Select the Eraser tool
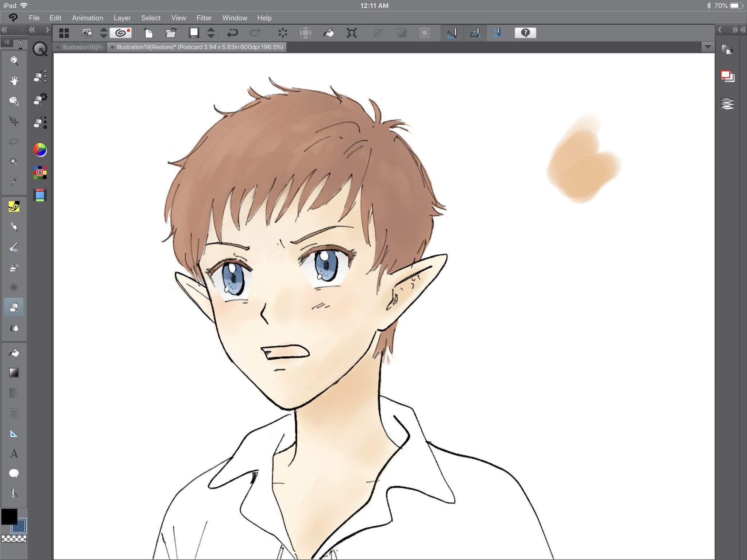Image resolution: width=747 pixels, height=560 pixels. [14, 308]
